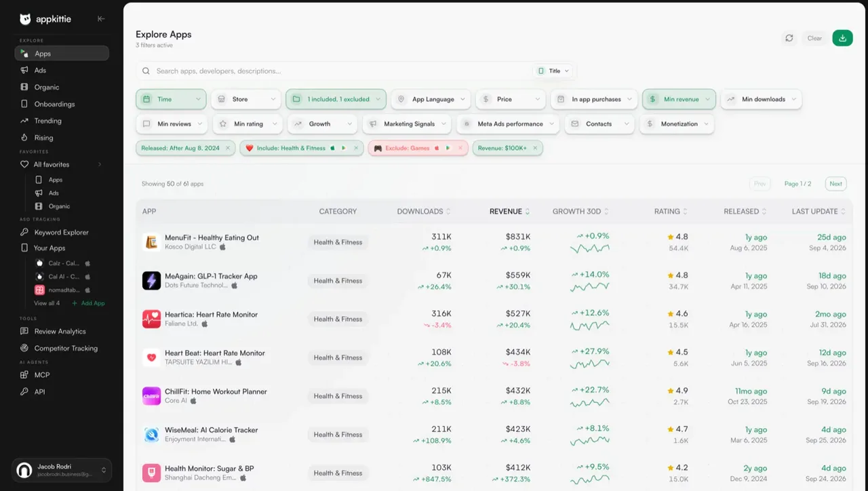Image resolution: width=868 pixels, height=491 pixels.
Task: Open the ChillFit app icon
Action: pos(151,396)
